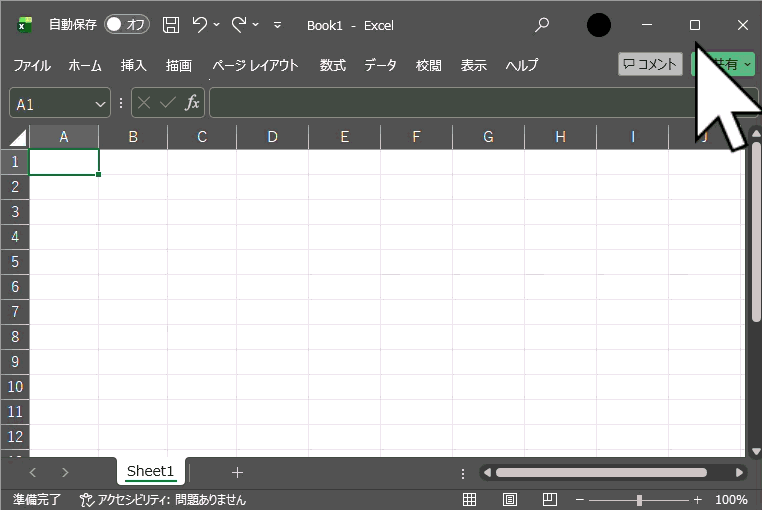Switch to Page Layout view icon

[509, 499]
